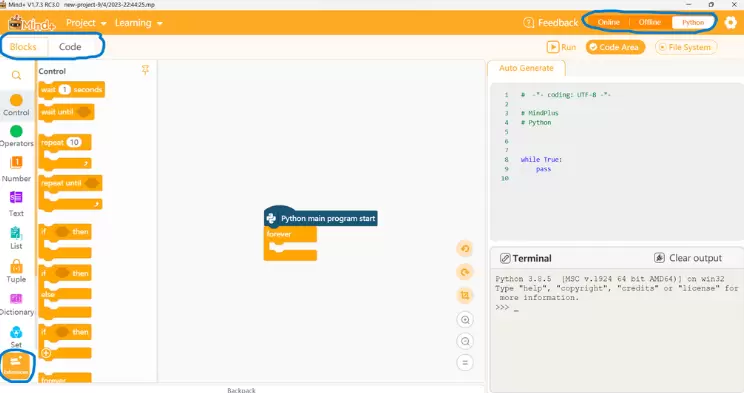Click the zoom in magnifier on canvas

pyautogui.click(x=465, y=320)
